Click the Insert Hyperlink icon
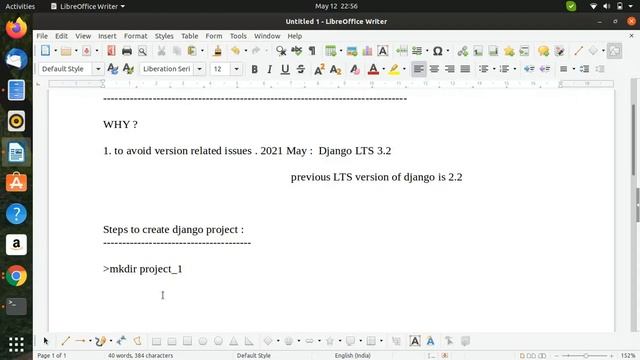The width and height of the screenshot is (640, 360). tap(462, 51)
